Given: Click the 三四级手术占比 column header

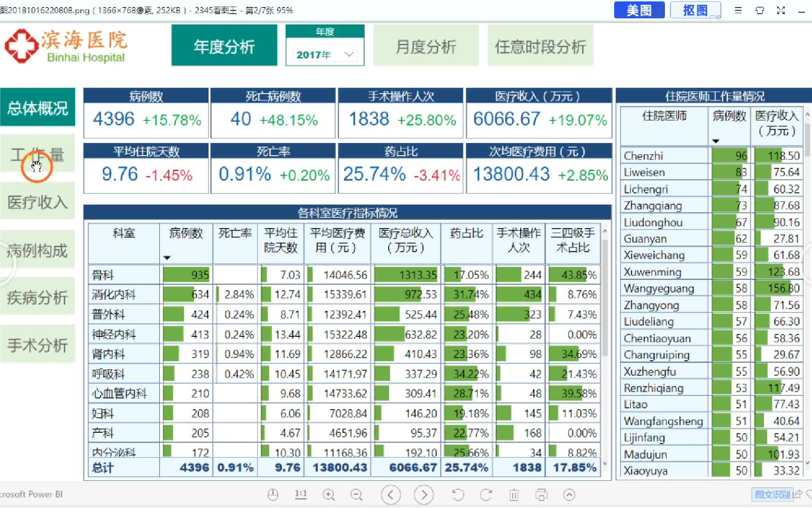Looking at the screenshot, I should [x=573, y=243].
